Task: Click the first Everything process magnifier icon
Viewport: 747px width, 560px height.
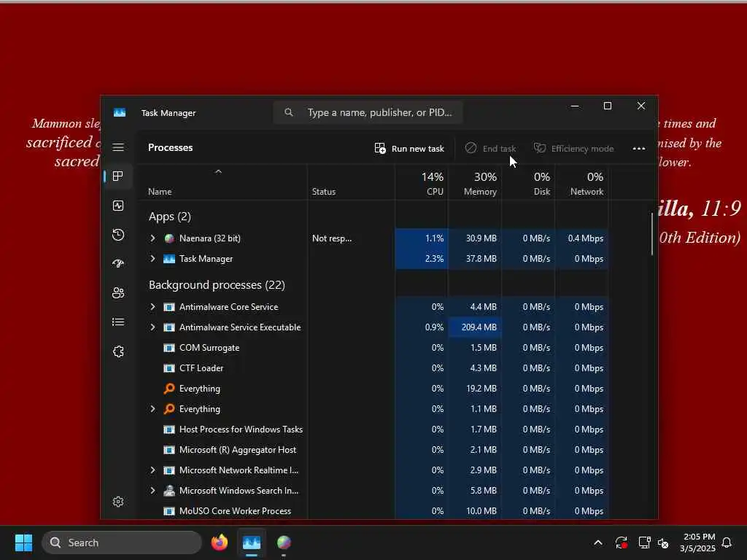Action: 169,389
